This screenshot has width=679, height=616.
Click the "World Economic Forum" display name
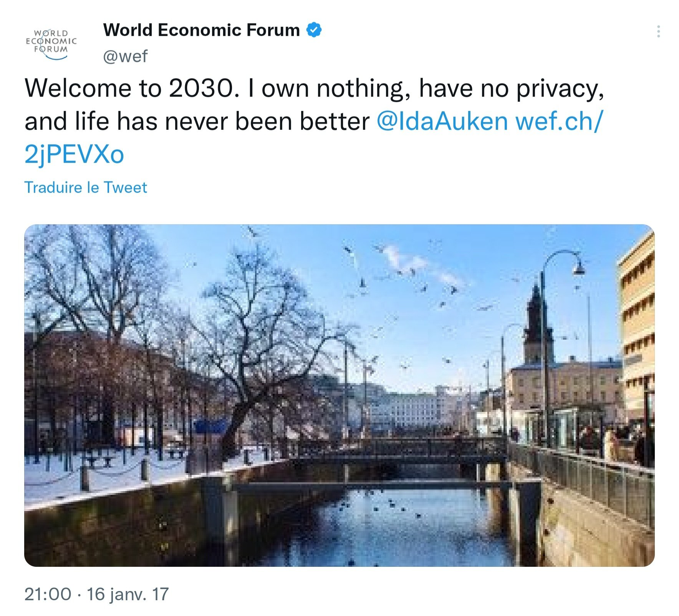201,30
